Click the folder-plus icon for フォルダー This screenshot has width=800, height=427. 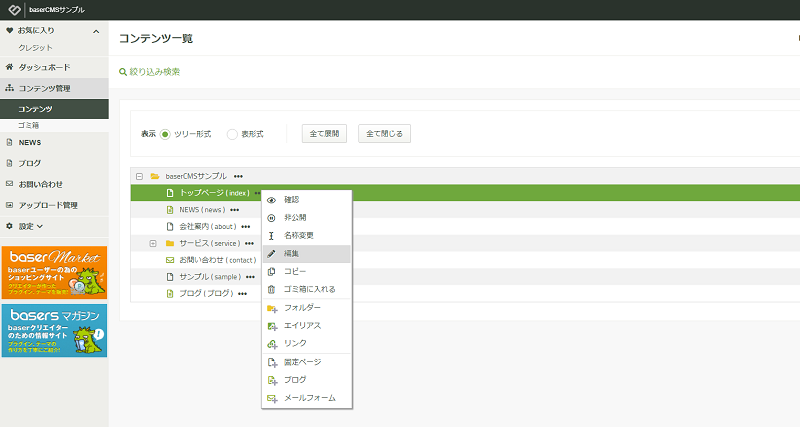tap(272, 308)
